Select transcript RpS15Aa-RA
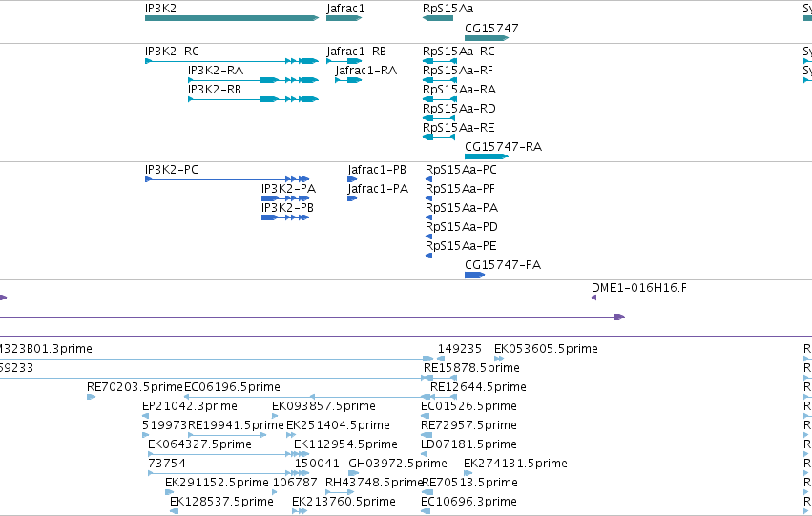Image resolution: width=812 pixels, height=516 pixels. (440, 99)
